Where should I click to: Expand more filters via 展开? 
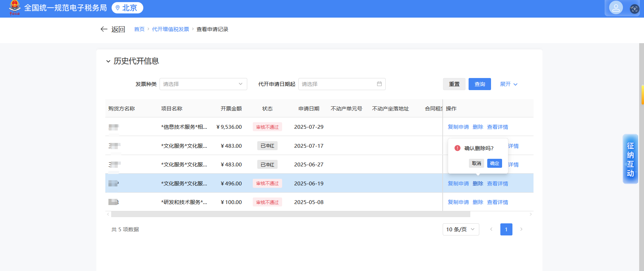click(x=509, y=84)
